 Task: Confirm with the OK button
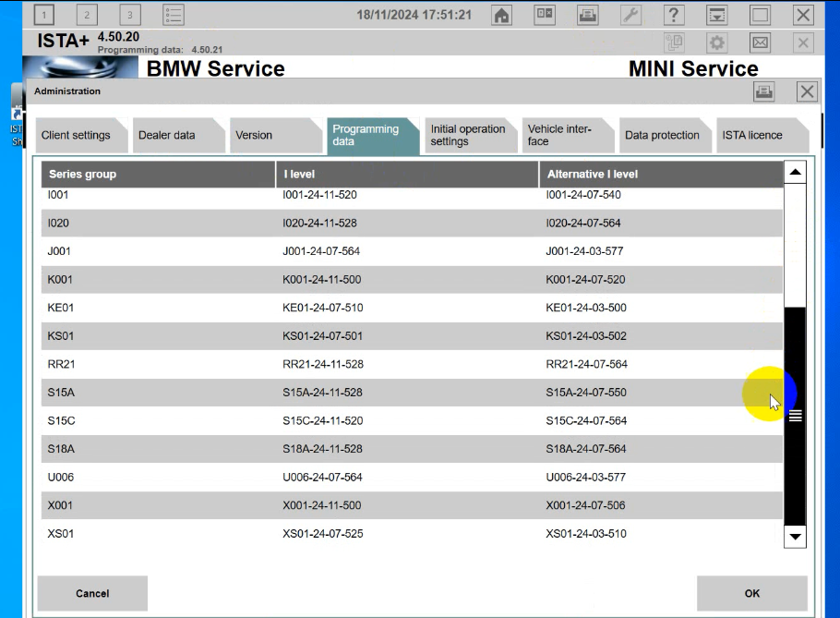751,593
